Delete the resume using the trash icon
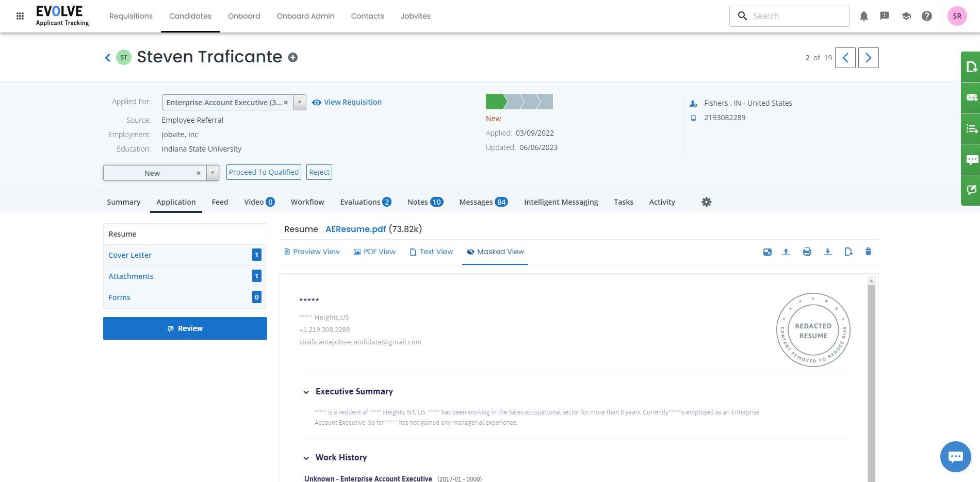This screenshot has height=482, width=980. (868, 252)
